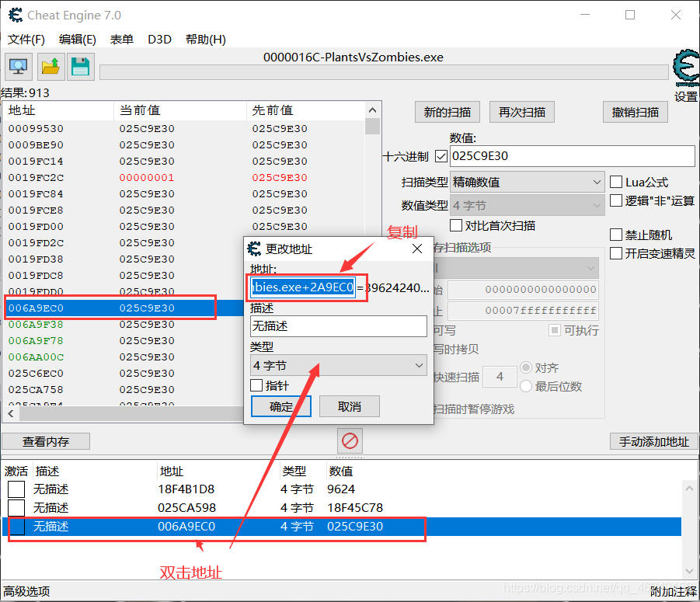Click the save floppy disk icon
Screen dimensions: 700x602
click(x=80, y=67)
